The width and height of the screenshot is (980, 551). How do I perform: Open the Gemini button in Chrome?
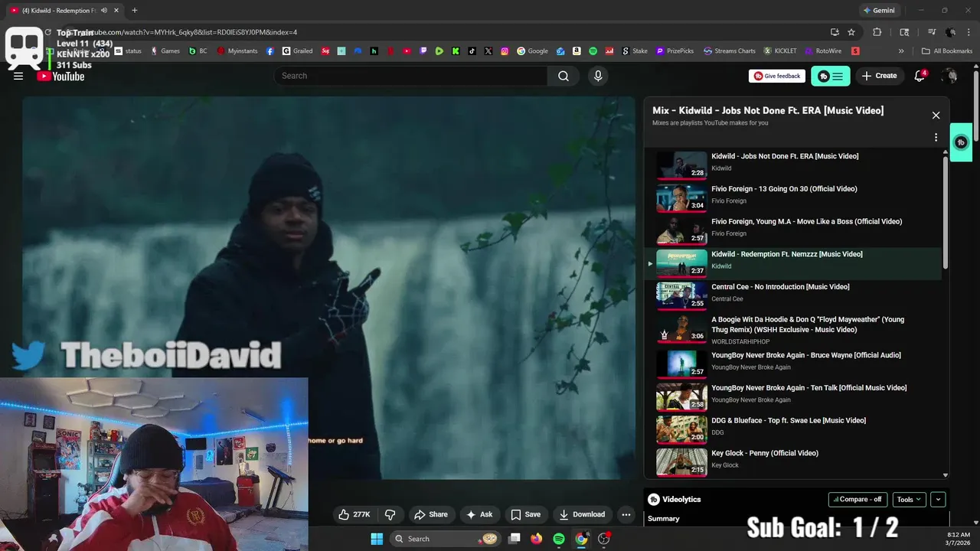(x=880, y=11)
